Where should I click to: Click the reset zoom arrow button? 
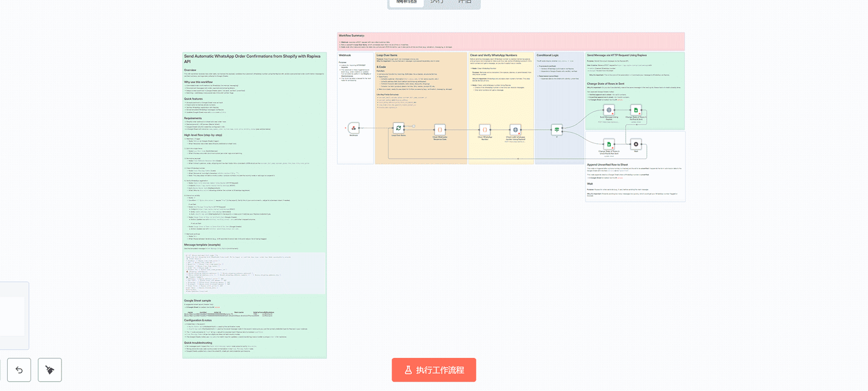pyautogui.click(x=19, y=370)
